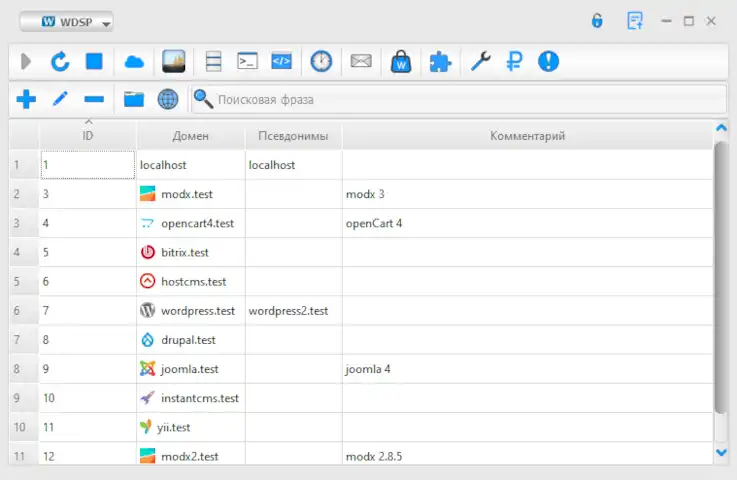Click the mail envelope icon
Viewport: 737px width, 480px height.
pyautogui.click(x=361, y=61)
